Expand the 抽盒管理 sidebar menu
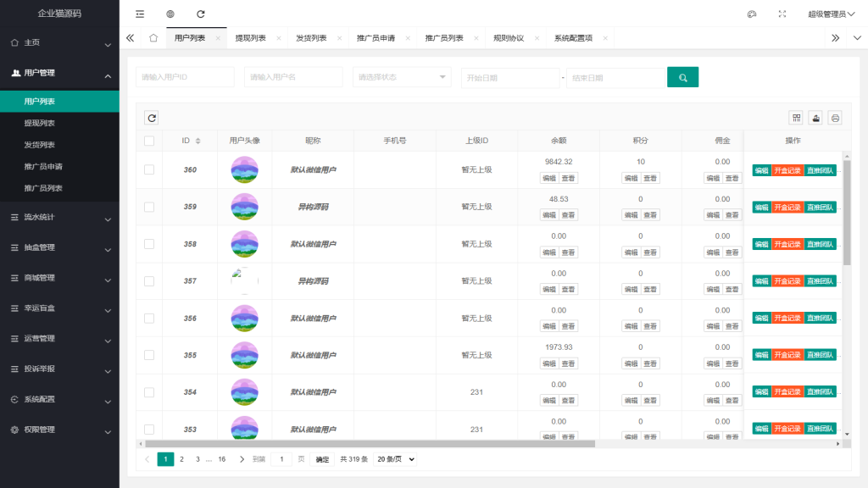 60,248
